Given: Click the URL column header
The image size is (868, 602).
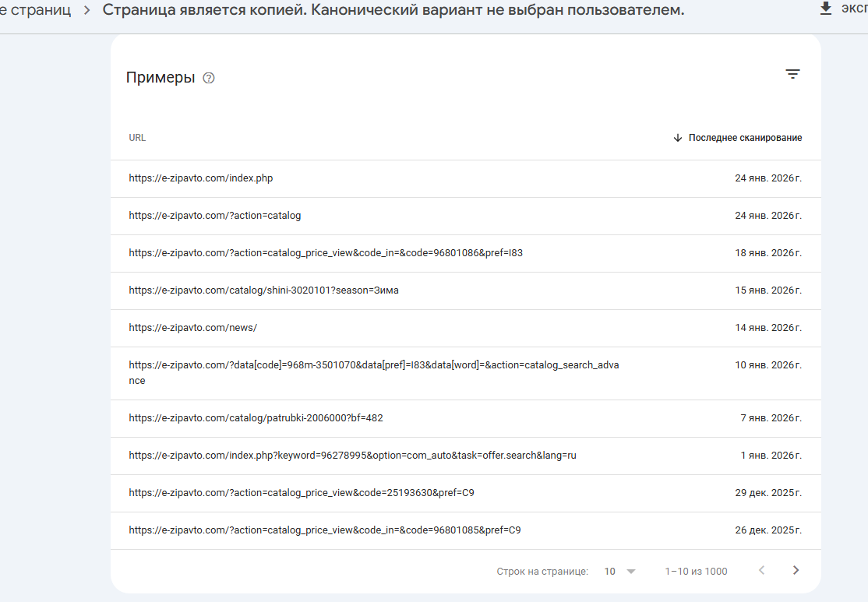Looking at the screenshot, I should coord(137,138).
